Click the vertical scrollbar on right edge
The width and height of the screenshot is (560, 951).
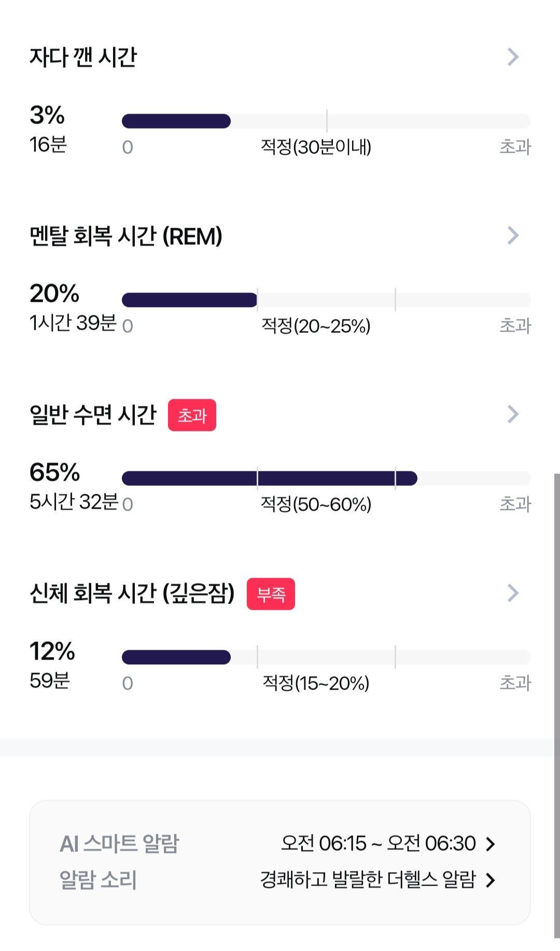click(x=557, y=705)
